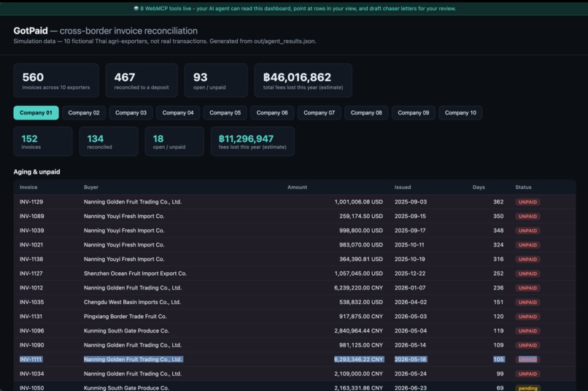Viewport: 588px width, 391px height.
Task: Click the ฿46,016,862 total fees card
Action: (303, 80)
